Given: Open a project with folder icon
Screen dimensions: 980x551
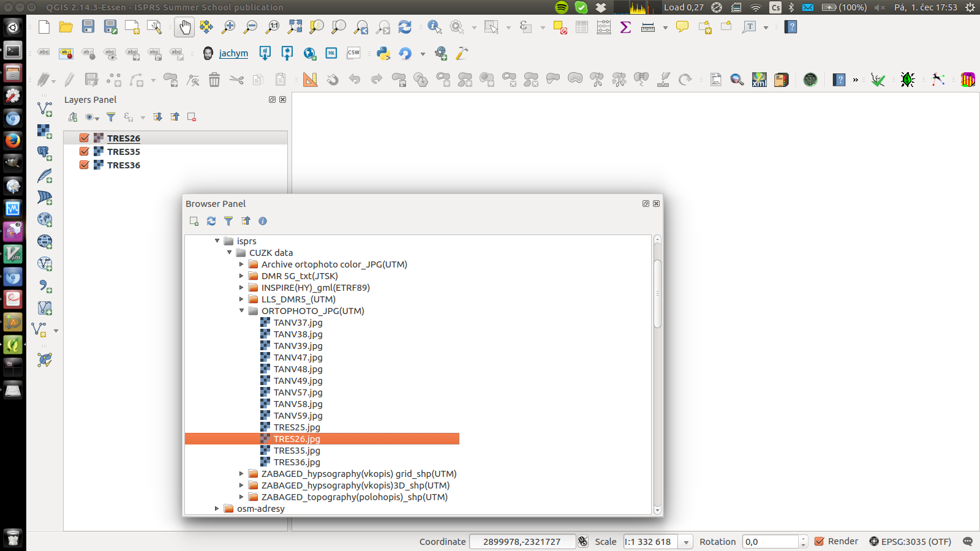Looking at the screenshot, I should (66, 27).
